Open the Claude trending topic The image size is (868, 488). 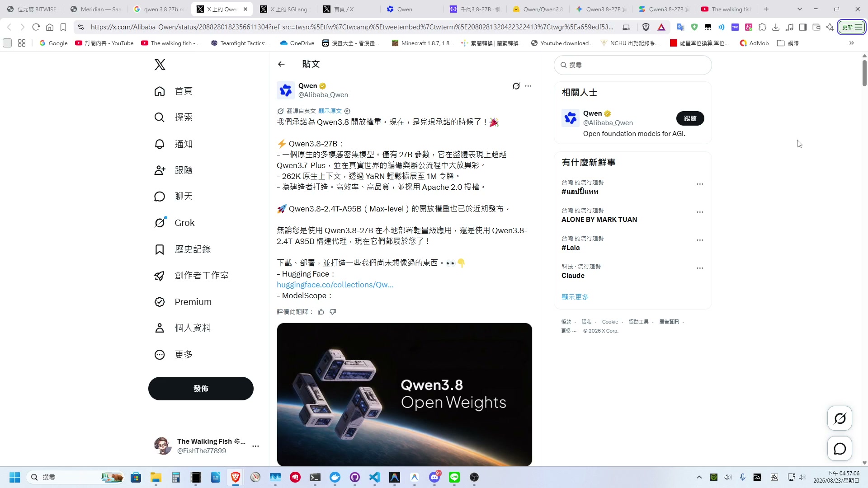[x=573, y=276]
